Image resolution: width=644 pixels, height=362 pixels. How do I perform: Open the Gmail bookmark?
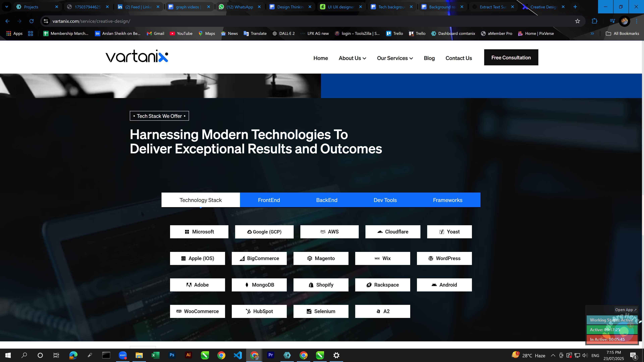coord(155,34)
